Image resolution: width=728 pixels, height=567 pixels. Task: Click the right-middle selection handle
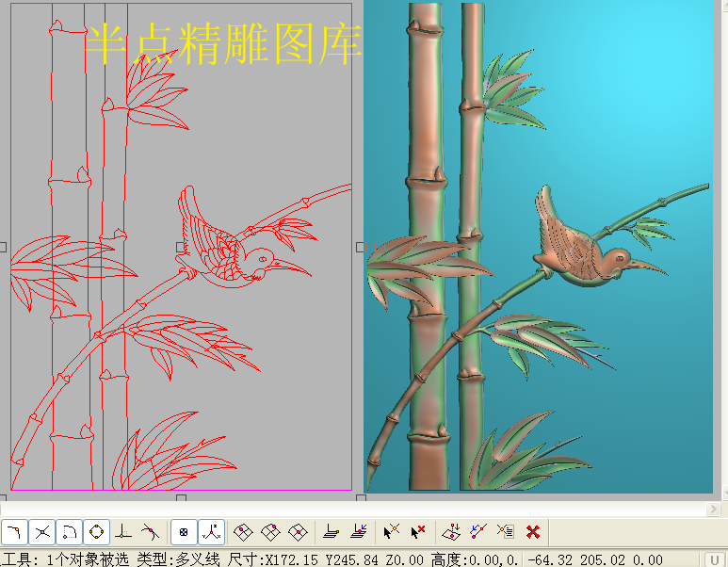[361, 247]
